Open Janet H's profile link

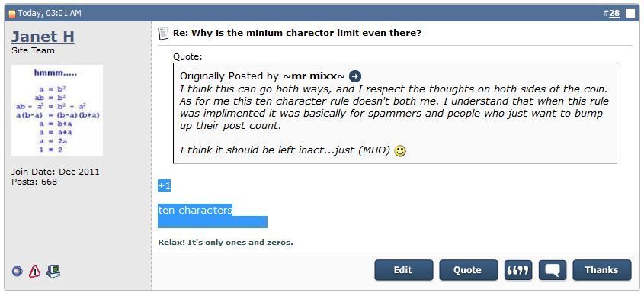pyautogui.click(x=43, y=37)
